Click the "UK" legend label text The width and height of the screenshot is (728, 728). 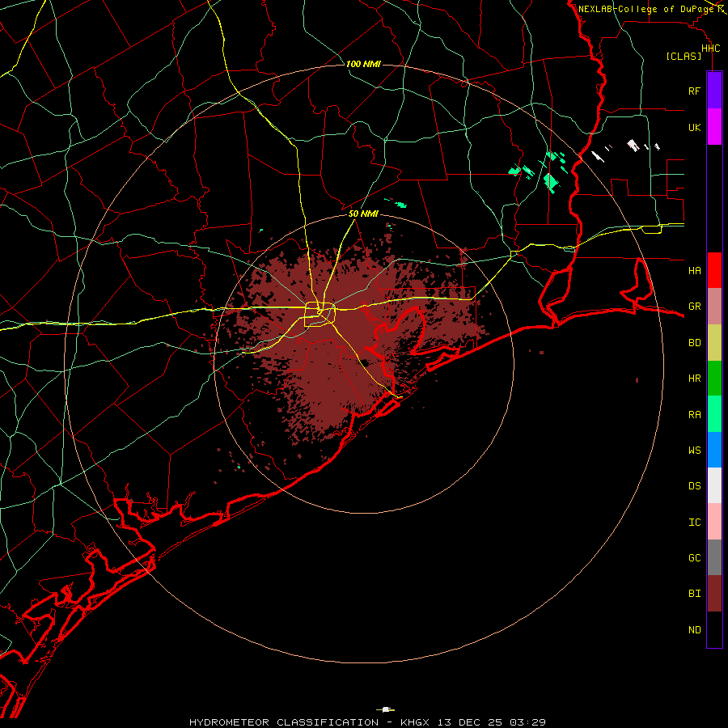point(694,127)
